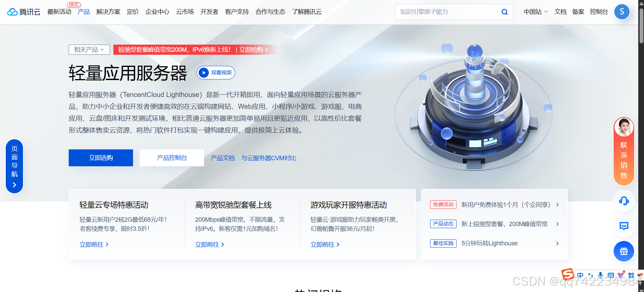Open the user avatar S
The height and width of the screenshot is (292, 644).
(x=622, y=12)
